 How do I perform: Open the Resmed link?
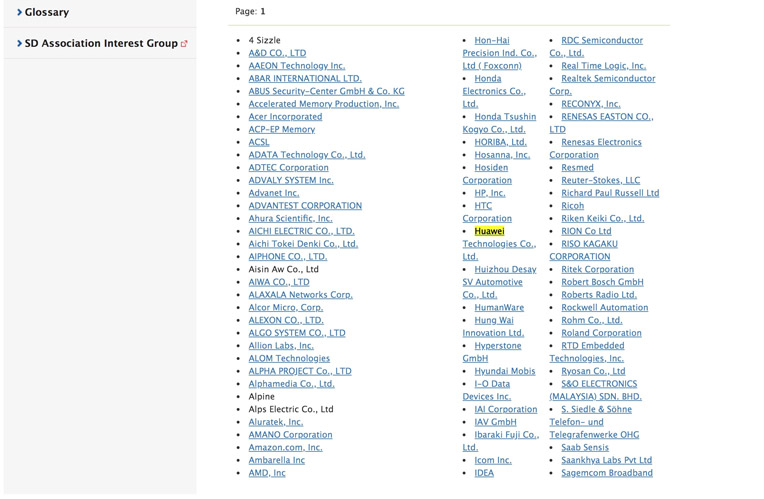pos(577,167)
